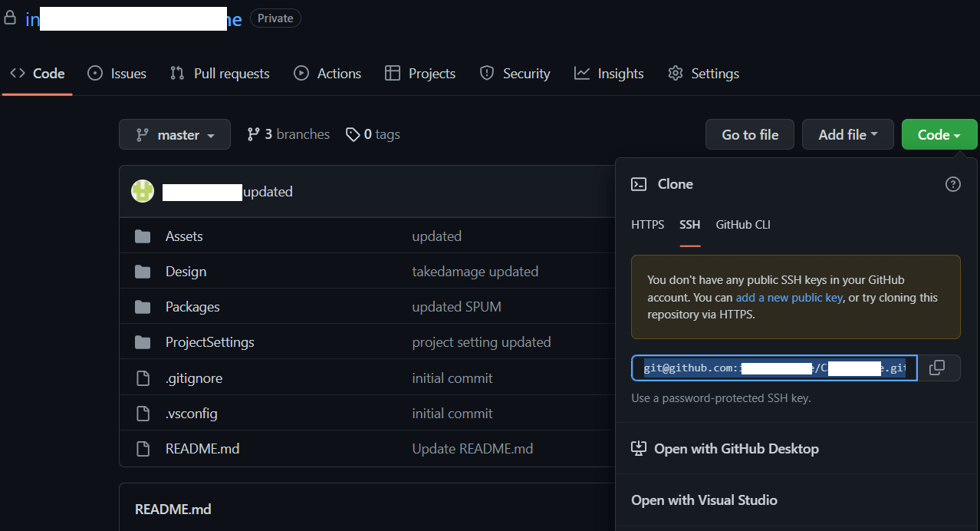Open the Security tab
Viewport: 980px width, 531px height.
click(x=515, y=74)
